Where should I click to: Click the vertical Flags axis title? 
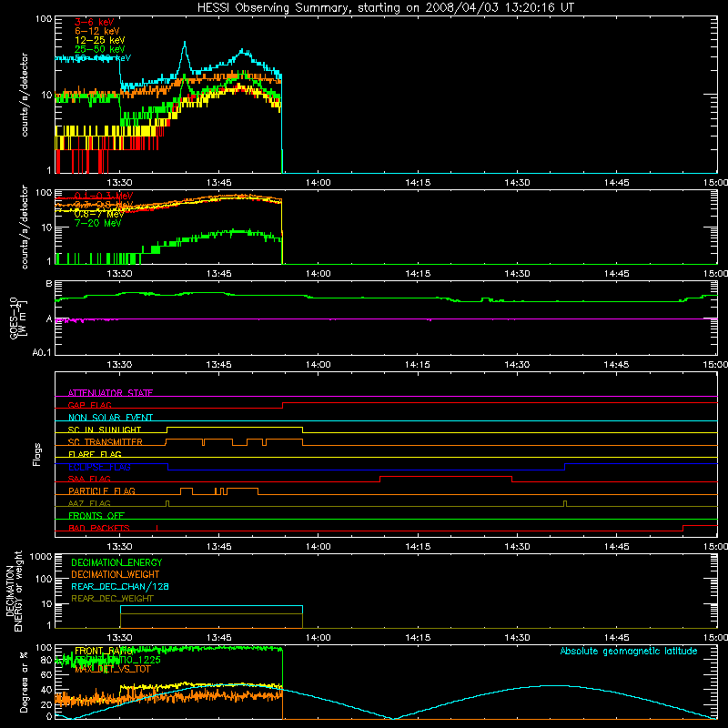[36, 455]
